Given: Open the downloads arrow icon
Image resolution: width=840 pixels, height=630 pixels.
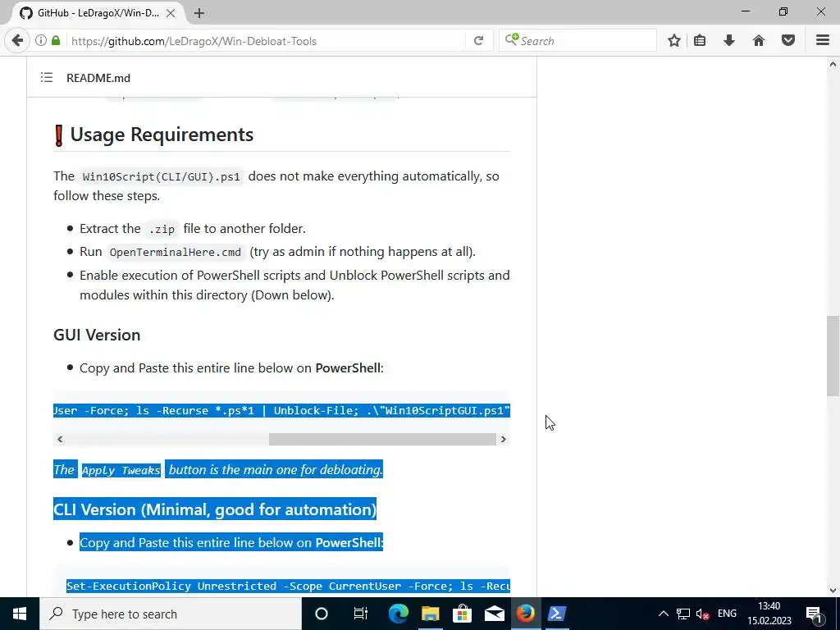Looking at the screenshot, I should (729, 41).
